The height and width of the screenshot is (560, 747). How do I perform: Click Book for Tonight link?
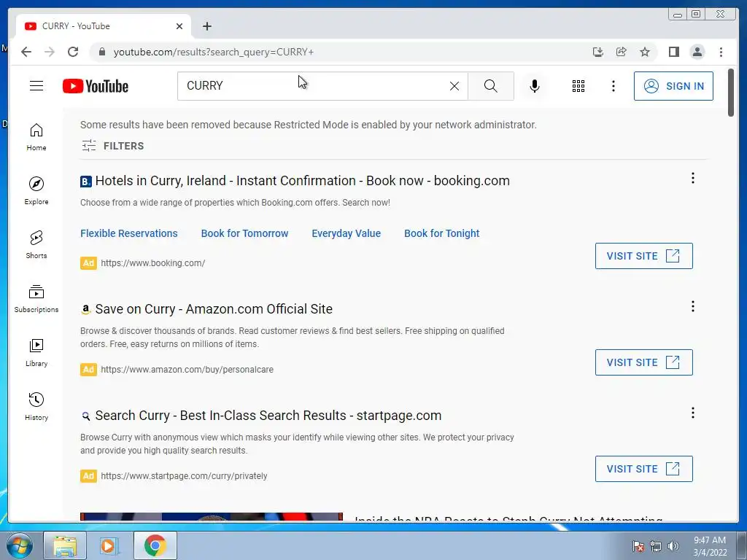click(441, 233)
